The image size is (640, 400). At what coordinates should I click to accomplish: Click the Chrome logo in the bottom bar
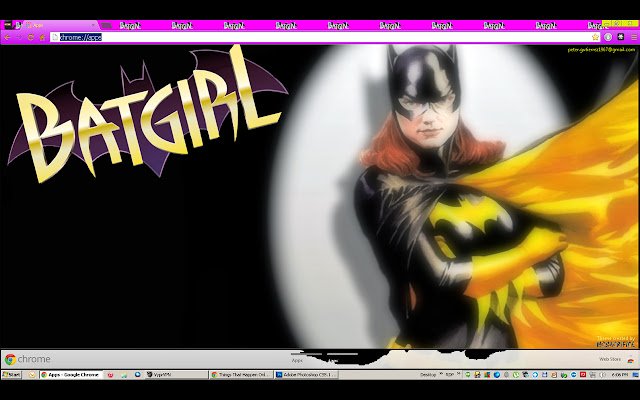tap(10, 359)
